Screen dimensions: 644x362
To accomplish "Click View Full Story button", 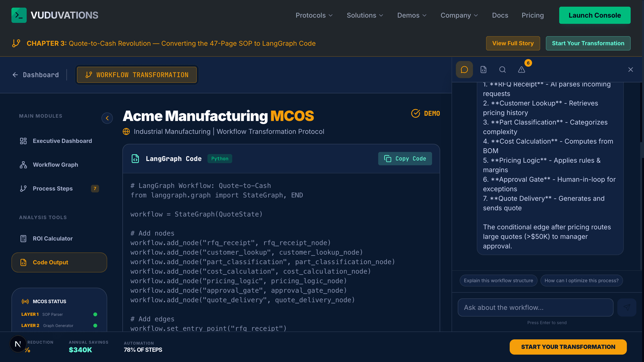I will coord(513,43).
